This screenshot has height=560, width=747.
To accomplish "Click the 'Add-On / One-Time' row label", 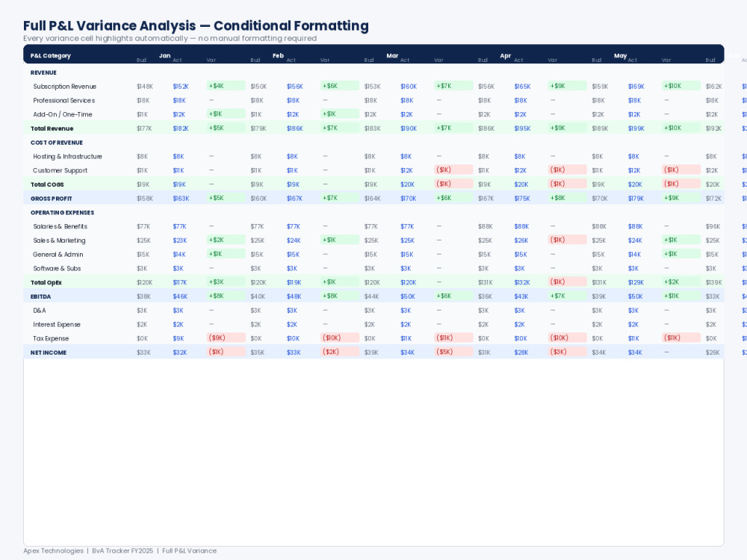I will (x=63, y=114).
